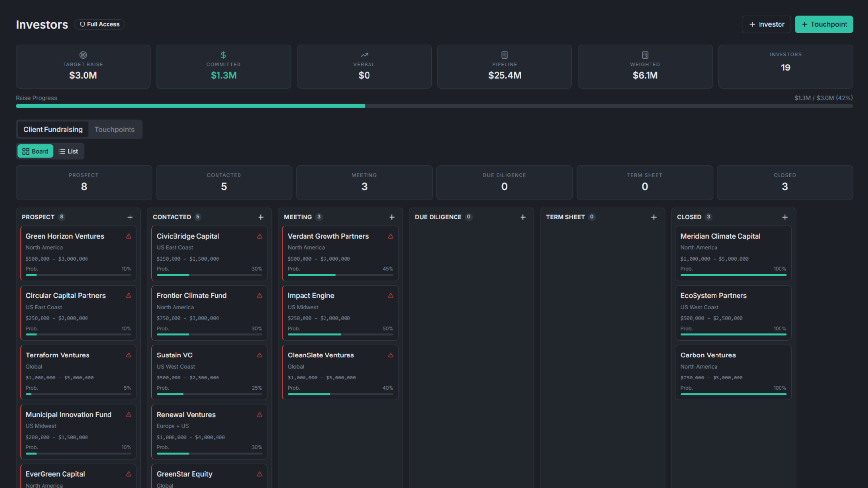Click warning icon on CivicBridge Capital
The height and width of the screenshot is (488, 868).
(260, 236)
